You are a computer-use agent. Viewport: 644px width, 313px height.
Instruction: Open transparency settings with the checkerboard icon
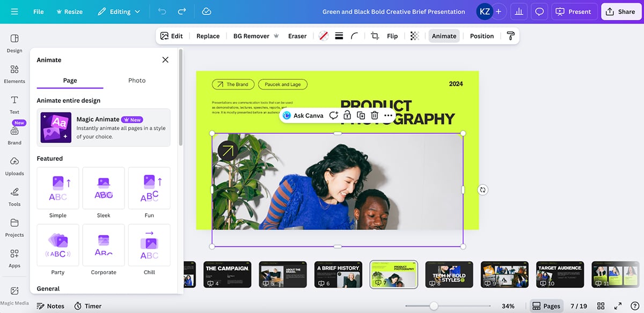[x=414, y=35]
